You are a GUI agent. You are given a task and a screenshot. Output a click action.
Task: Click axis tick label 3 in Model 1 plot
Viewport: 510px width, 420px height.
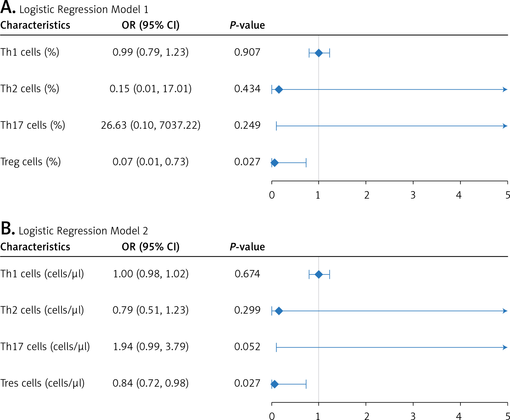tap(413, 195)
